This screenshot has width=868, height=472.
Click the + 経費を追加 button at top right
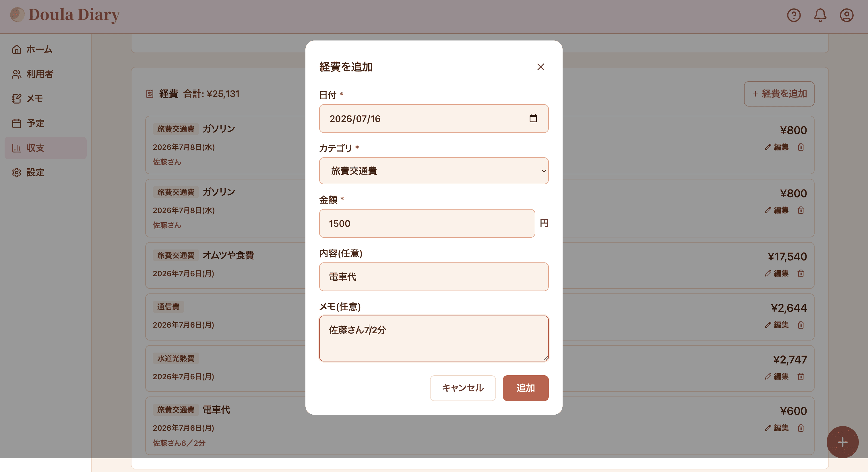779,94
